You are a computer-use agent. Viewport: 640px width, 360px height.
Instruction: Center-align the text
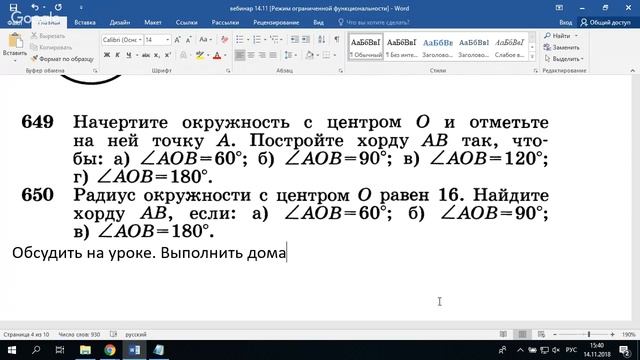(x=251, y=55)
